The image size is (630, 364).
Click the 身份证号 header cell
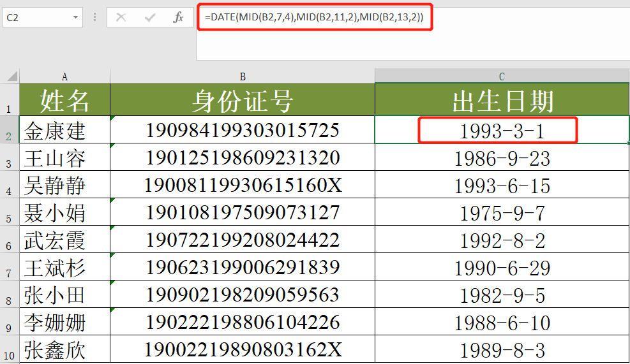pyautogui.click(x=243, y=99)
